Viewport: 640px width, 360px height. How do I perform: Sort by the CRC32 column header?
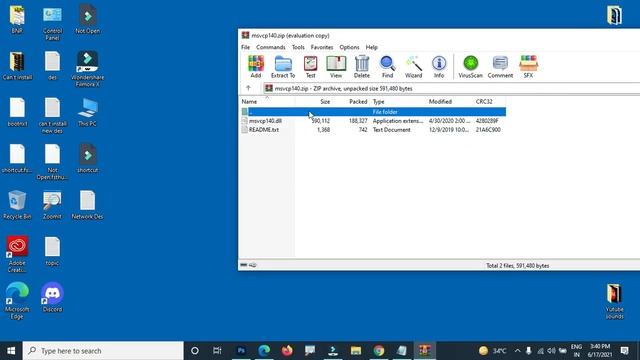click(x=489, y=102)
